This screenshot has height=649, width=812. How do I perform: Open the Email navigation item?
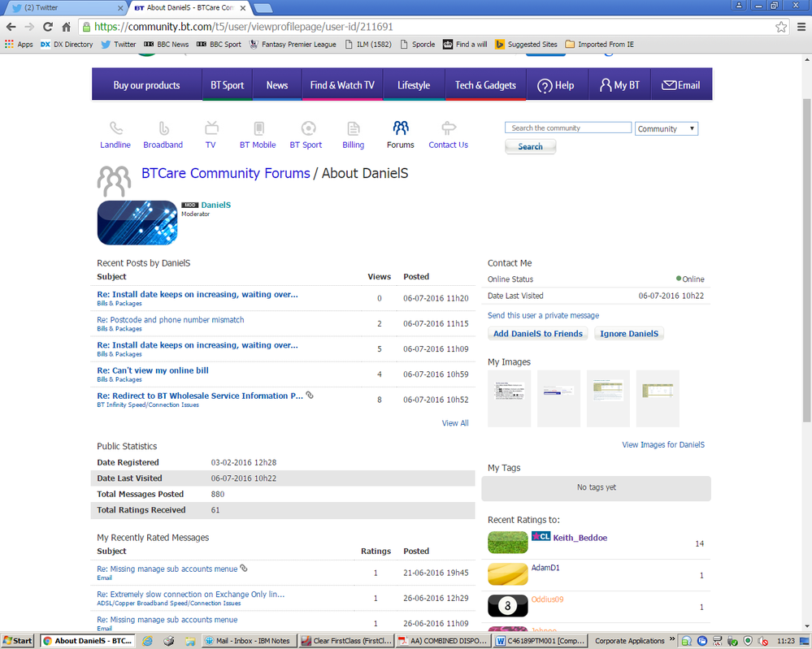(x=681, y=84)
